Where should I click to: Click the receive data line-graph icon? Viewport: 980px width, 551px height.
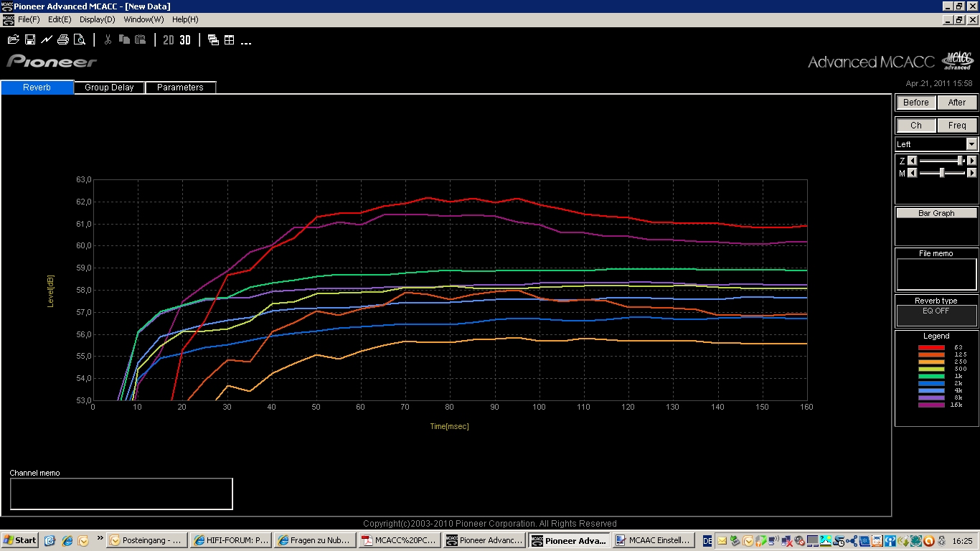pyautogui.click(x=47, y=40)
